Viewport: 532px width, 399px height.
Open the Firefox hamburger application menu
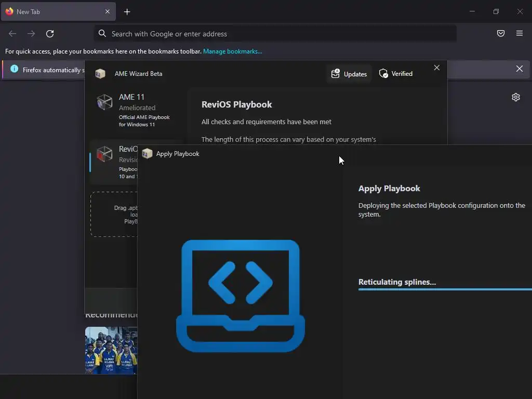519,33
